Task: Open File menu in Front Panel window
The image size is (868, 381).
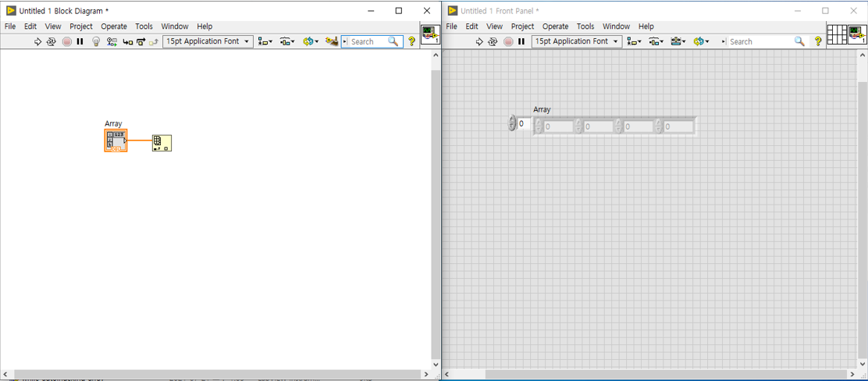Action: [x=452, y=26]
